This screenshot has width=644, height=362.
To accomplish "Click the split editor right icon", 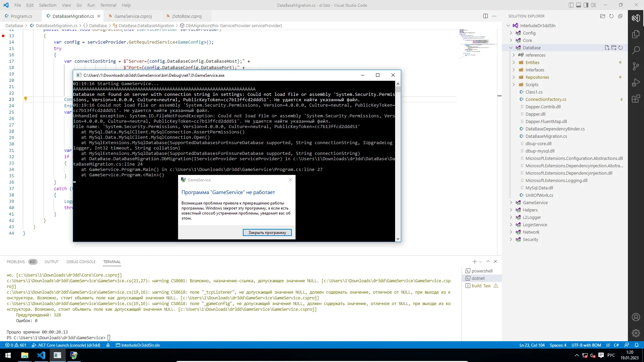I will [485, 16].
